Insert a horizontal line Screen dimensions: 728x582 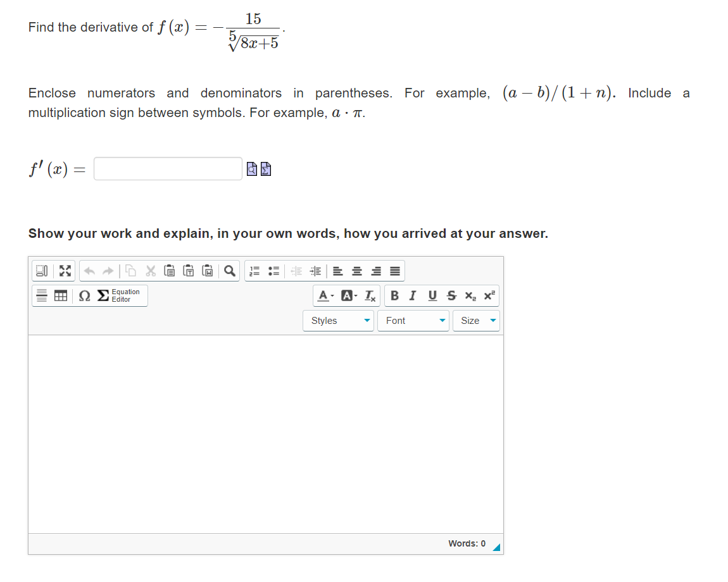point(41,295)
